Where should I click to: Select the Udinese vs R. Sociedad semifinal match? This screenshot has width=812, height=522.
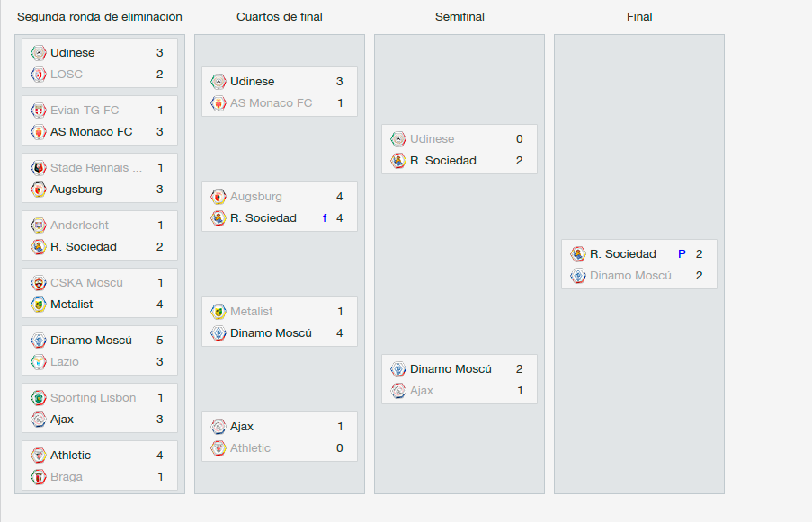[460, 149]
